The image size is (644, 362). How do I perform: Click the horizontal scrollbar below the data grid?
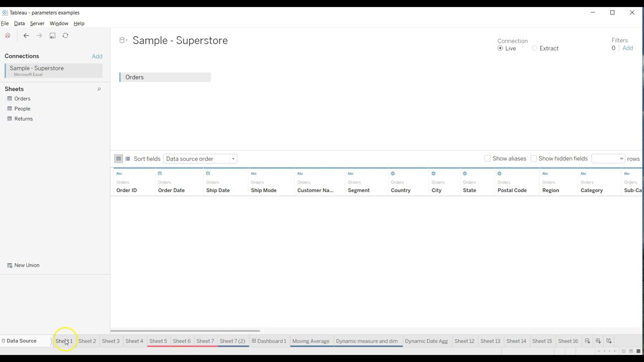tap(185, 331)
